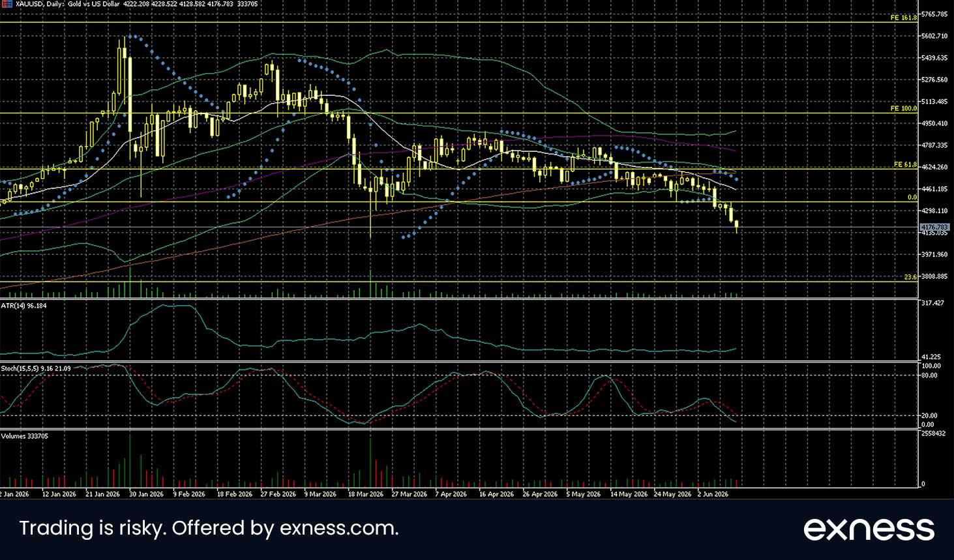954x560 pixels.
Task: Click the 24 May 2026 date label
Action: click(672, 494)
